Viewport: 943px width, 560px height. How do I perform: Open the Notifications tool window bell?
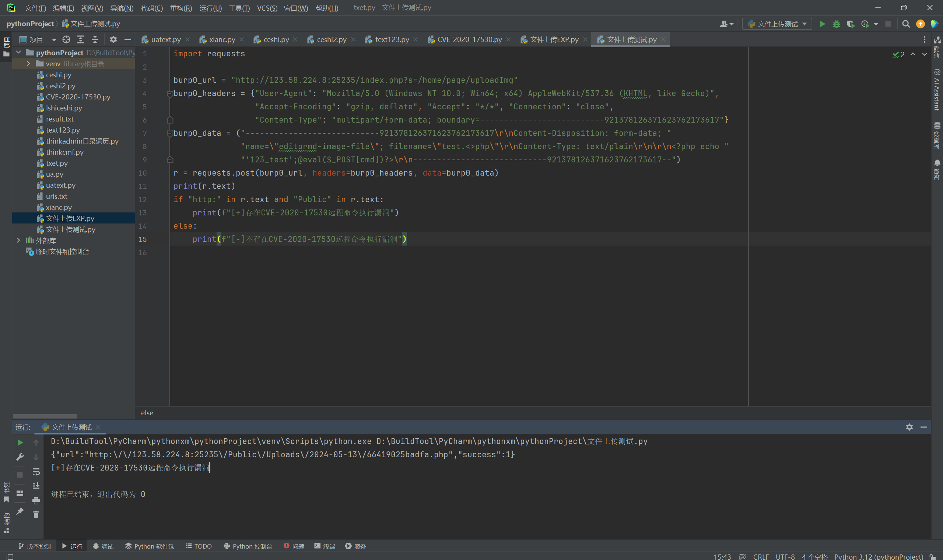tap(937, 170)
